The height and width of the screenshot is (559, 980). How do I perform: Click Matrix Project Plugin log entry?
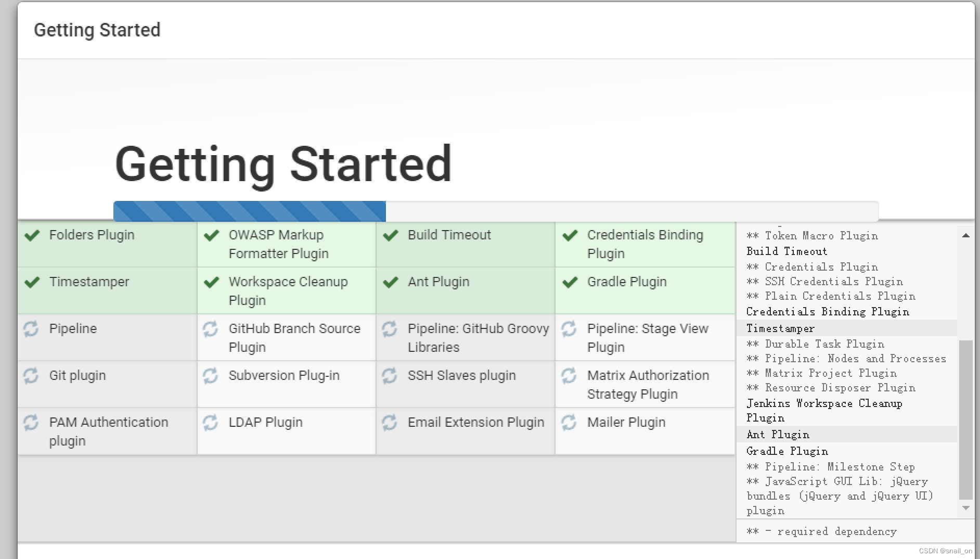pyautogui.click(x=822, y=373)
